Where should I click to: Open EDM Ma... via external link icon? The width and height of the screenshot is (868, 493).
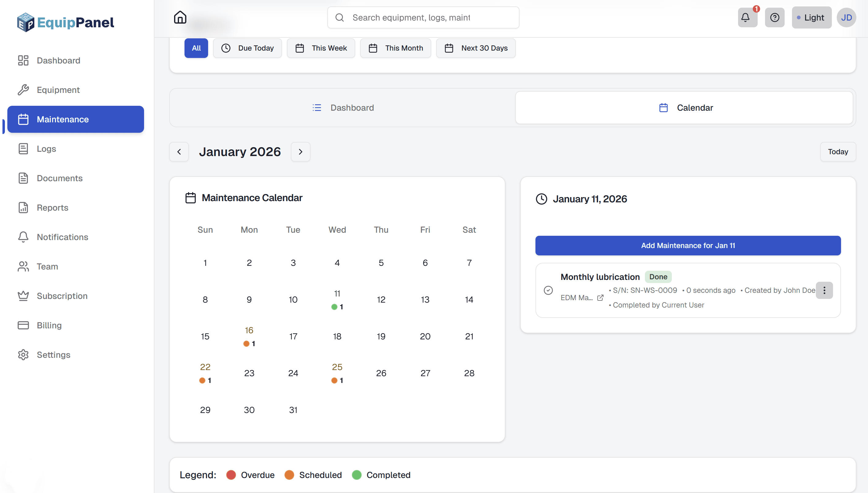click(x=601, y=298)
